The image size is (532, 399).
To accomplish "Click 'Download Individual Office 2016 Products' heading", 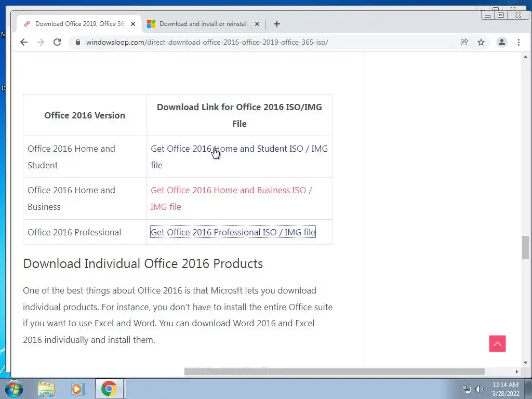I will tap(143, 263).
